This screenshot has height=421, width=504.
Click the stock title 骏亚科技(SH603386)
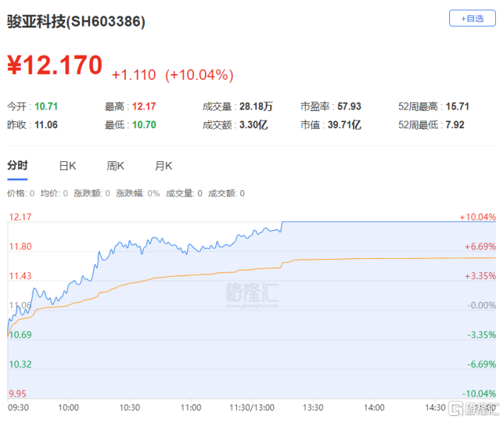click(x=76, y=22)
